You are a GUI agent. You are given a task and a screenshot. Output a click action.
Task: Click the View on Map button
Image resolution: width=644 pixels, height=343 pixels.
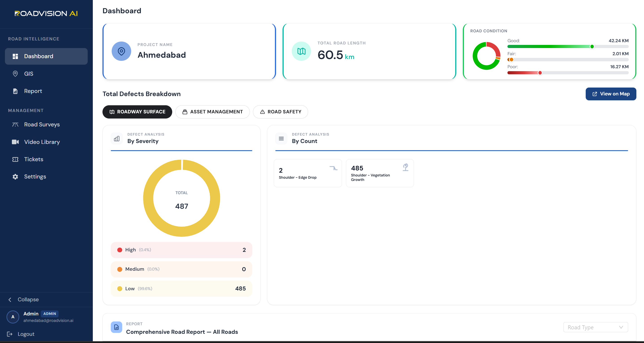[611, 94]
